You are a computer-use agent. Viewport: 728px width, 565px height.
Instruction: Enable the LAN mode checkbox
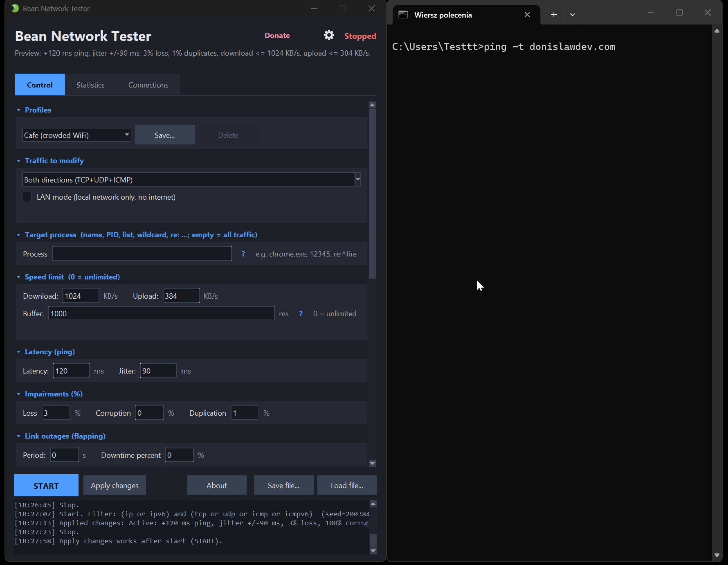[x=27, y=197]
